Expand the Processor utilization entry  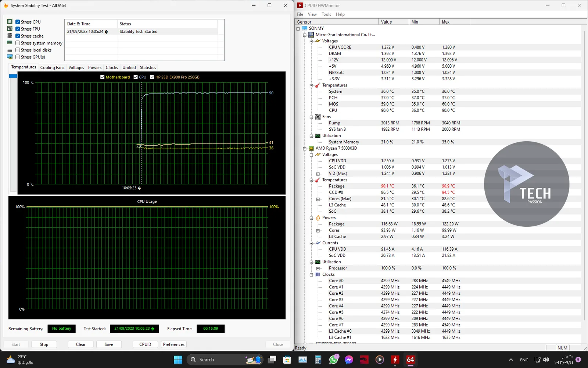pos(318,268)
